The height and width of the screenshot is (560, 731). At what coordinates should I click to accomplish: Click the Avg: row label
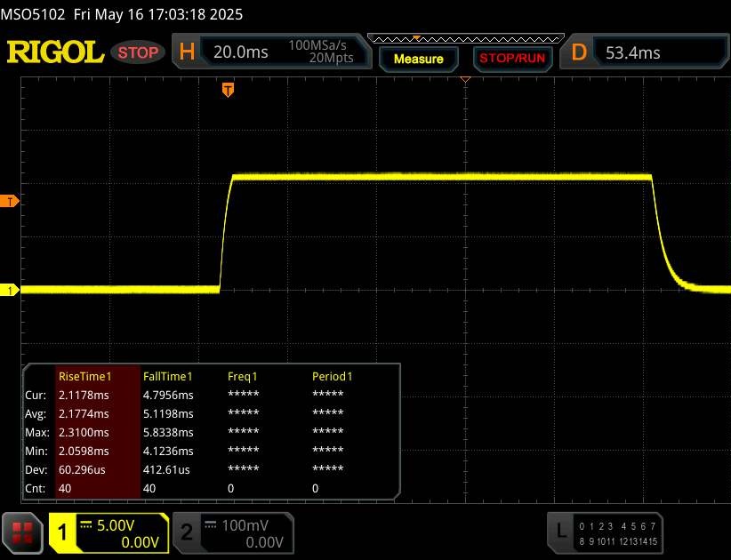pyautogui.click(x=36, y=413)
